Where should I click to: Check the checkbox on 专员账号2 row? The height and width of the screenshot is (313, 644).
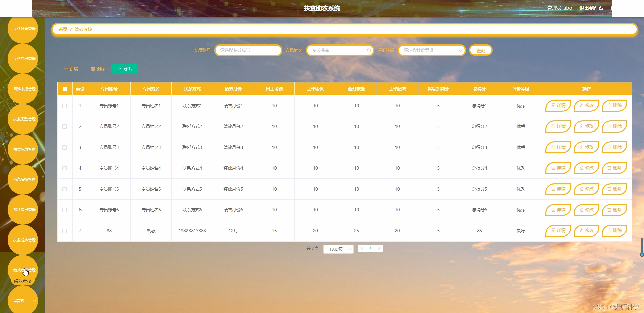click(65, 126)
